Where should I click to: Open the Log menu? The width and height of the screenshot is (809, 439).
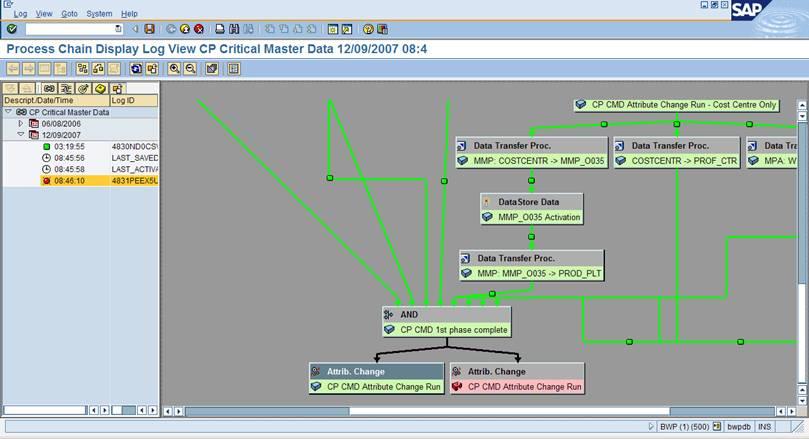pyautogui.click(x=20, y=14)
